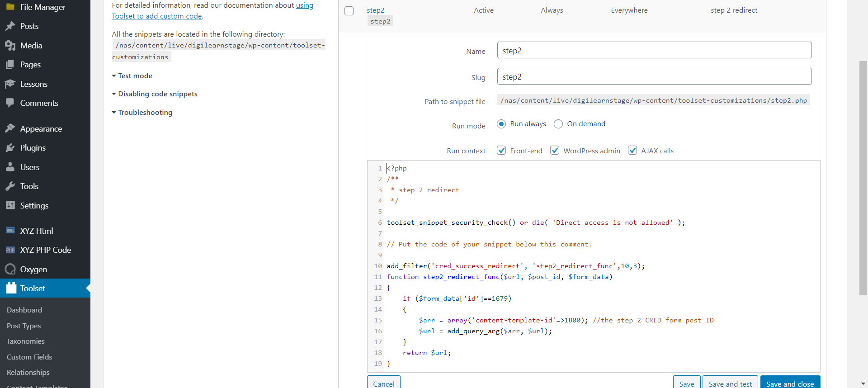The image size is (868, 388).
Task: Click the Cancel button
Action: (x=384, y=383)
